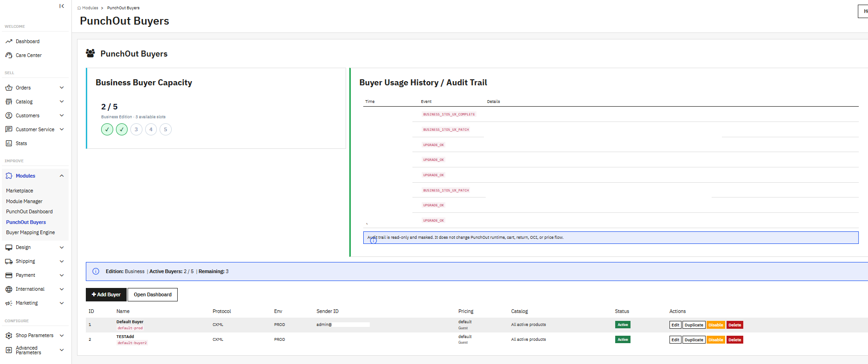Click capacity slot circle 3
The width and height of the screenshot is (868, 364).
pyautogui.click(x=136, y=129)
